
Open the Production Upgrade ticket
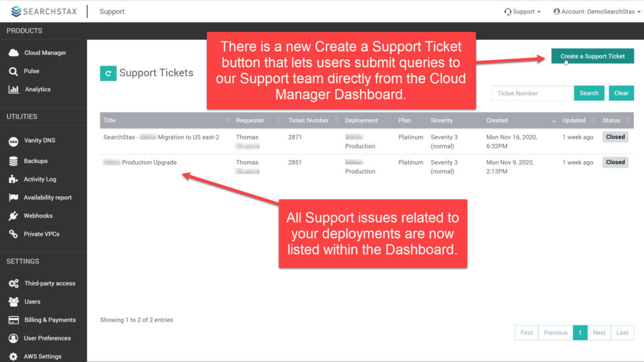pyautogui.click(x=140, y=163)
